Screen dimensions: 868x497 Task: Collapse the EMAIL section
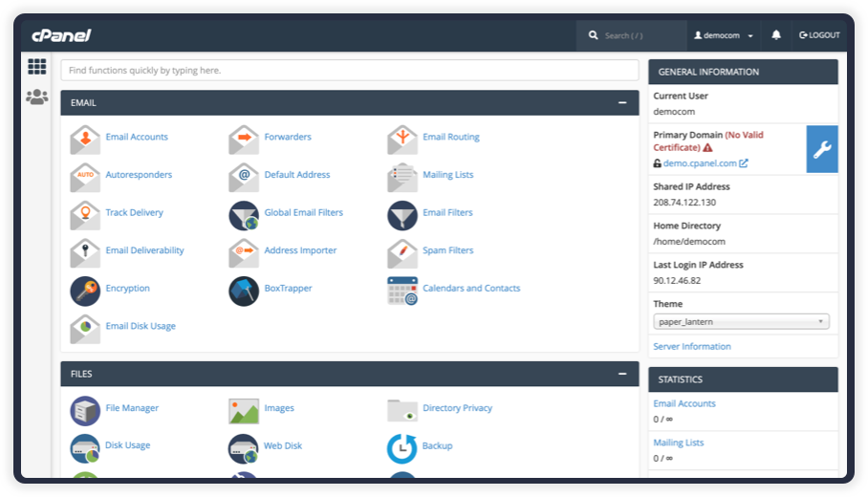point(622,102)
